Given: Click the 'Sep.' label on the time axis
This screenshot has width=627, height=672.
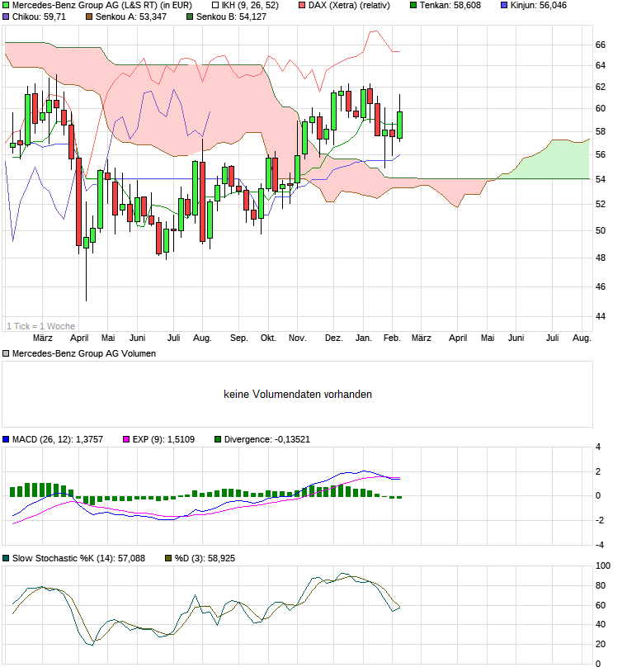Looking at the screenshot, I should point(238,338).
